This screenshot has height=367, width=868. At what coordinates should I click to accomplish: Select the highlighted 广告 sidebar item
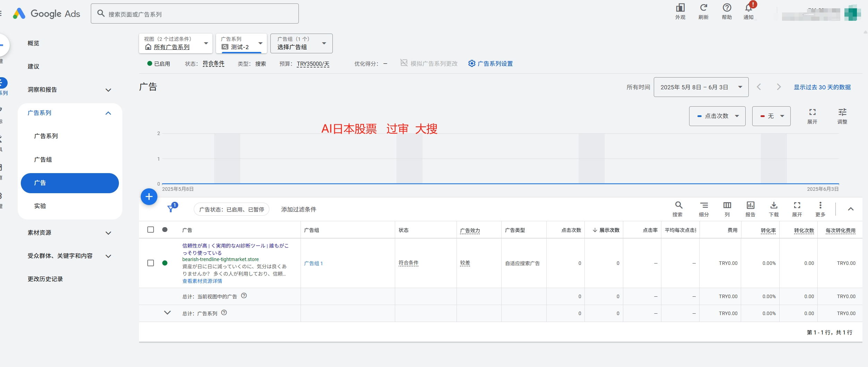70,183
